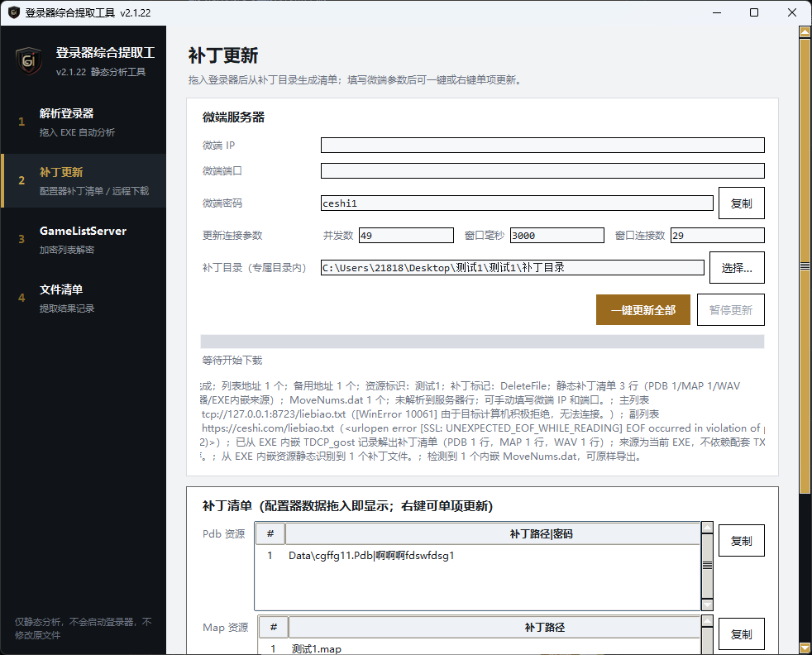
Task: Focus the 微端 IP input field
Action: click(x=542, y=145)
